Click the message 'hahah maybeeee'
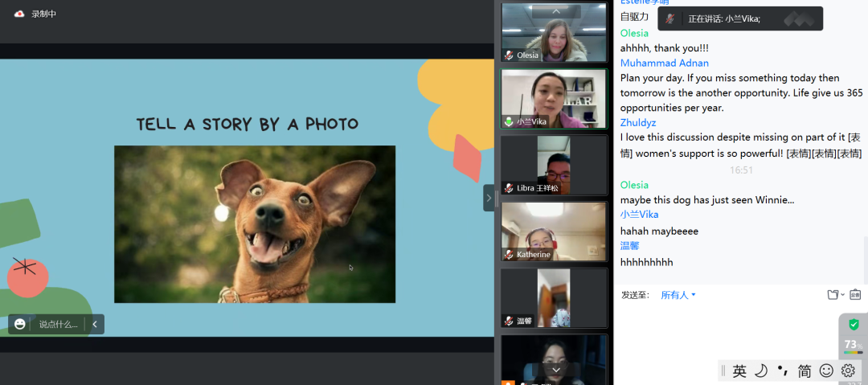The width and height of the screenshot is (868, 385). point(659,231)
